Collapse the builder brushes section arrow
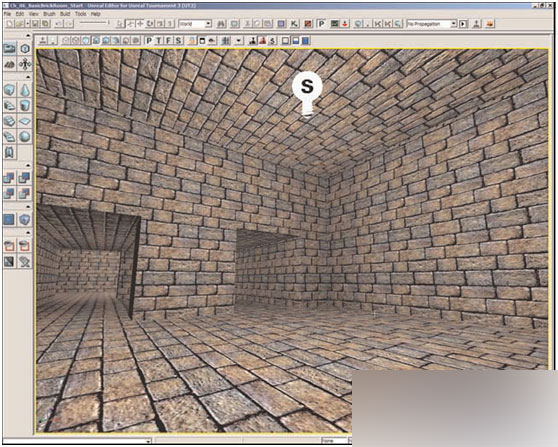 (x=28, y=77)
